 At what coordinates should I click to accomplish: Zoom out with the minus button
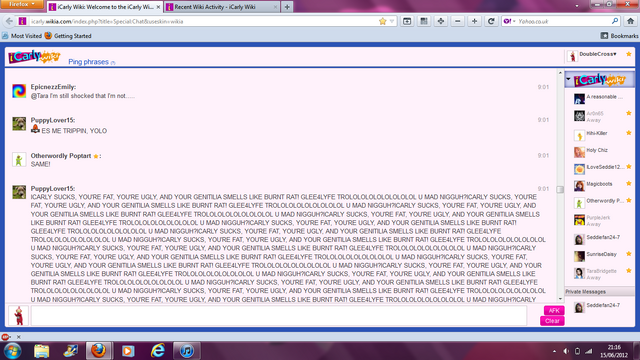[x=458, y=21]
